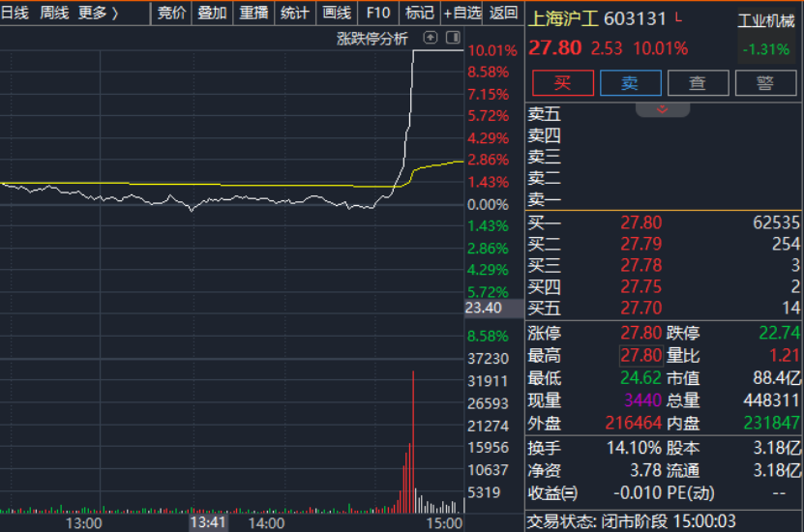Open 竞价 auction view
Image resolution: width=804 pixels, height=532 pixels.
point(171,13)
